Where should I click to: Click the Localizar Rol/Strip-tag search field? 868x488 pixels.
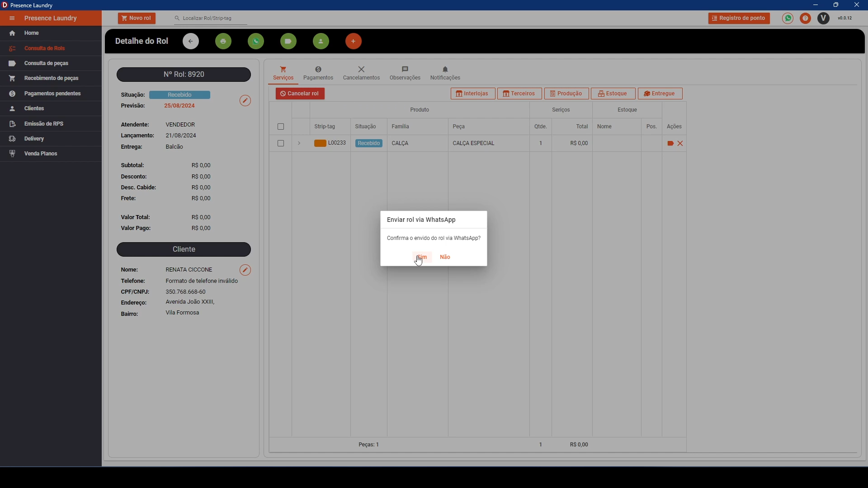(210, 19)
